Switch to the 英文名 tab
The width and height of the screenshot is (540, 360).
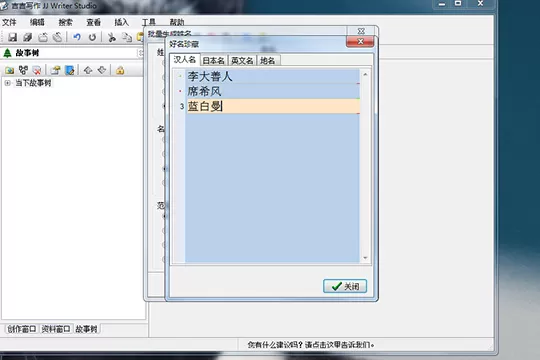coord(242,61)
